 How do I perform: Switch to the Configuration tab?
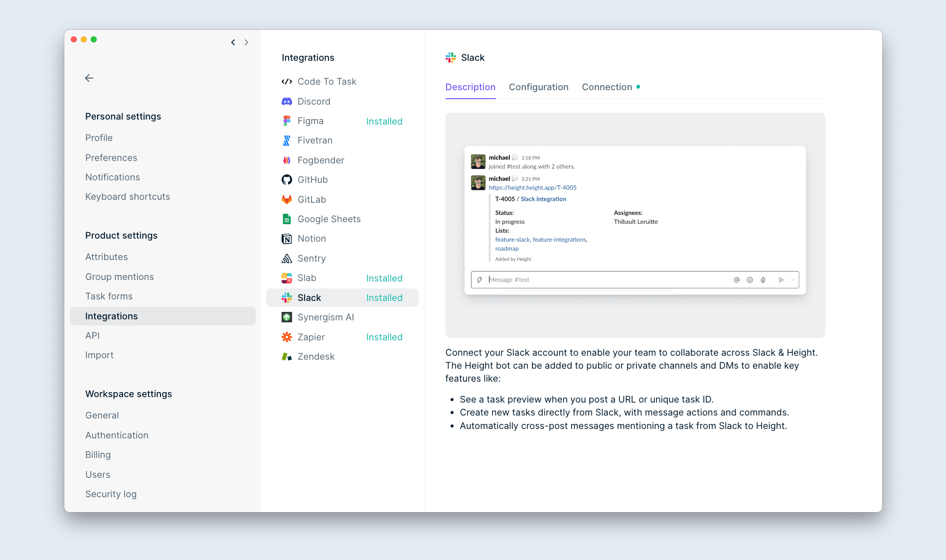click(538, 87)
